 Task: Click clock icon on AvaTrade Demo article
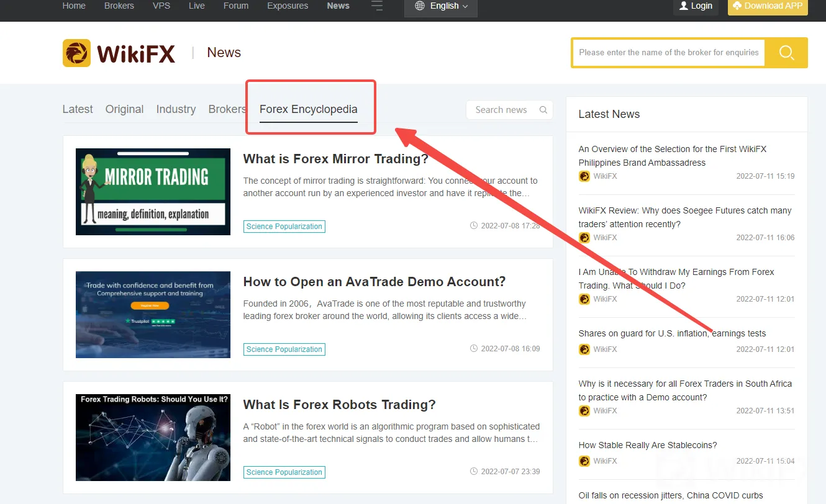pos(474,349)
